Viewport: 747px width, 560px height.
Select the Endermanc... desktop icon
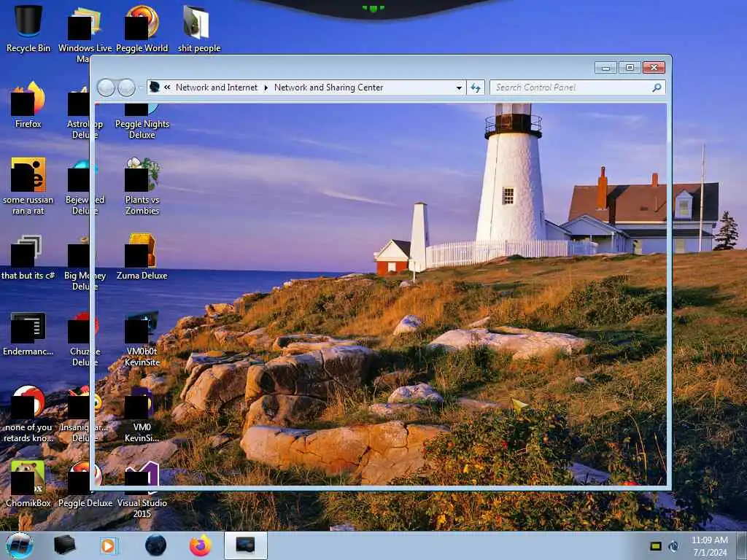click(x=28, y=333)
